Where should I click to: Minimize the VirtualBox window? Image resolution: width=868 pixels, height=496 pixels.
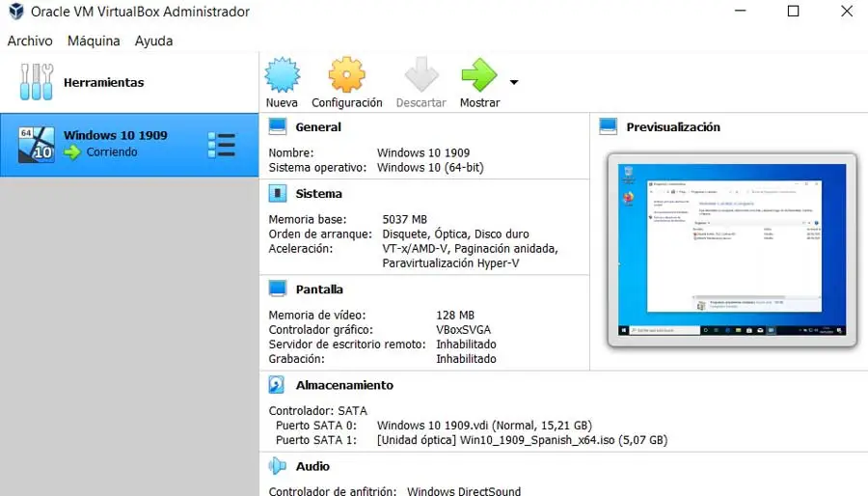tap(740, 11)
